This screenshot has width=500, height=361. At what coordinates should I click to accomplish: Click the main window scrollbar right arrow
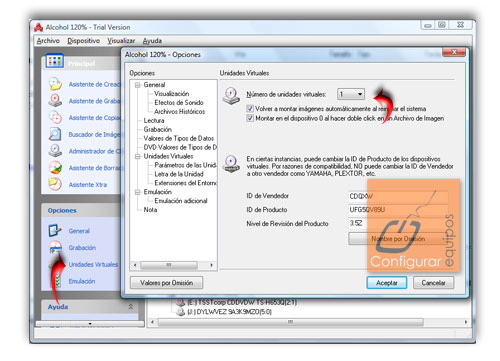tap(466, 322)
